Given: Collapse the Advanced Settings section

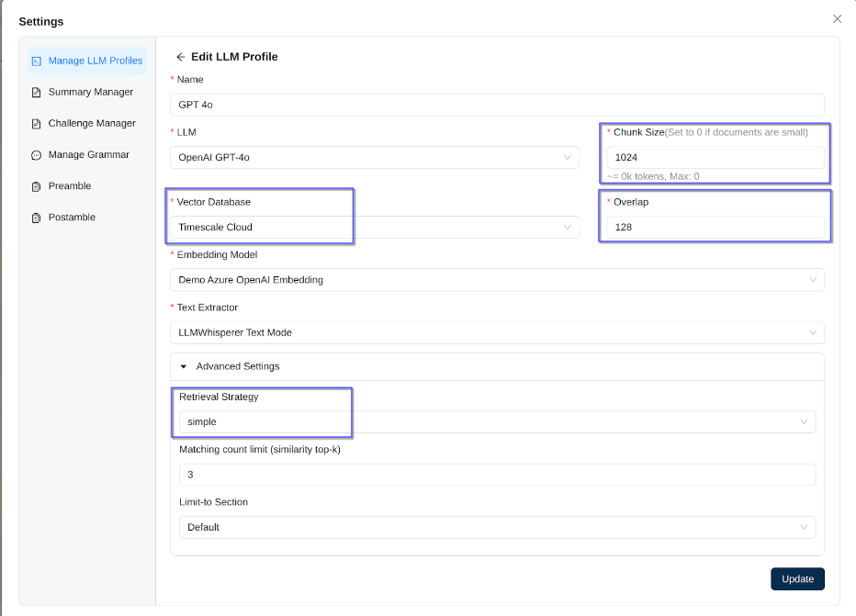Looking at the screenshot, I should click(x=184, y=366).
